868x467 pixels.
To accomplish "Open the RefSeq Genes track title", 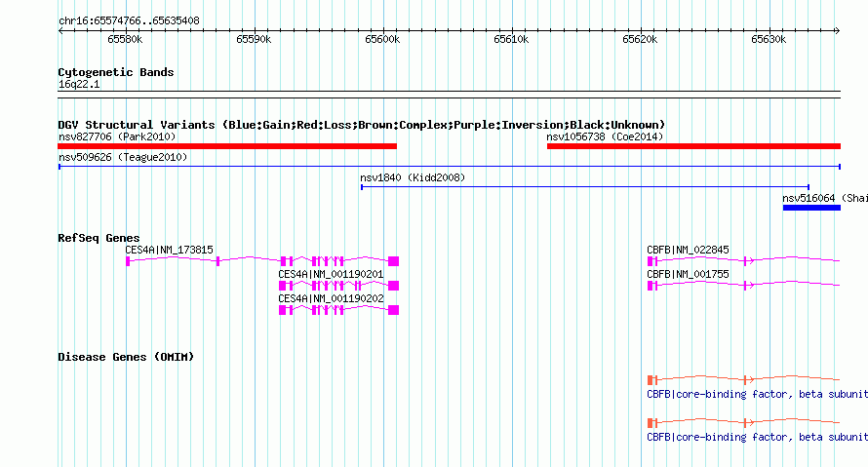I will click(x=99, y=238).
